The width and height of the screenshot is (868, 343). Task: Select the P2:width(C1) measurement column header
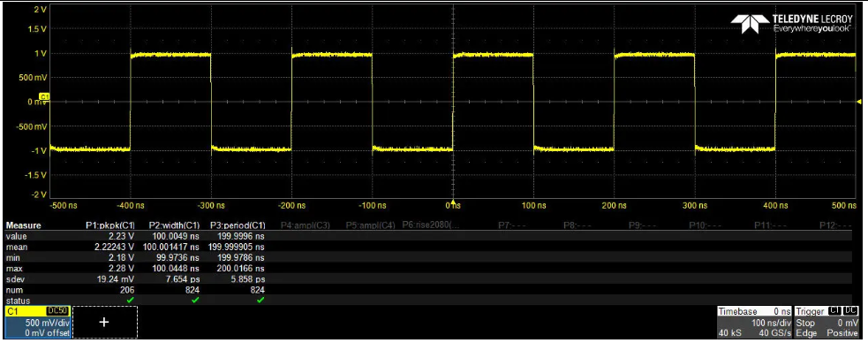[x=174, y=226]
